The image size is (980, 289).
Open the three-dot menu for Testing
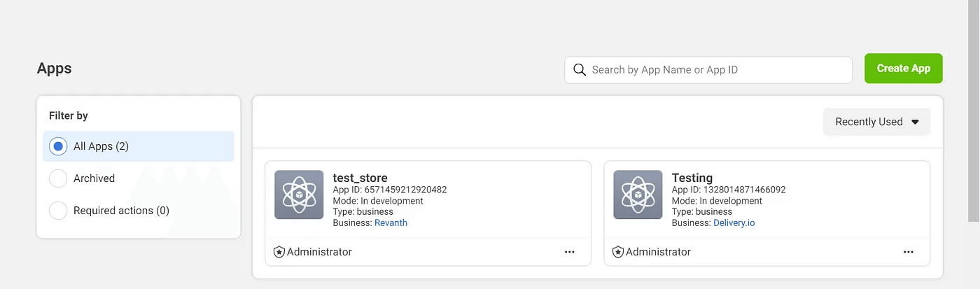click(908, 252)
